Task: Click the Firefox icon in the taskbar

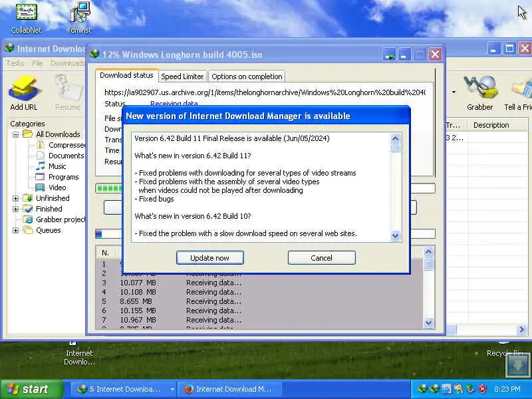Action: point(189,389)
